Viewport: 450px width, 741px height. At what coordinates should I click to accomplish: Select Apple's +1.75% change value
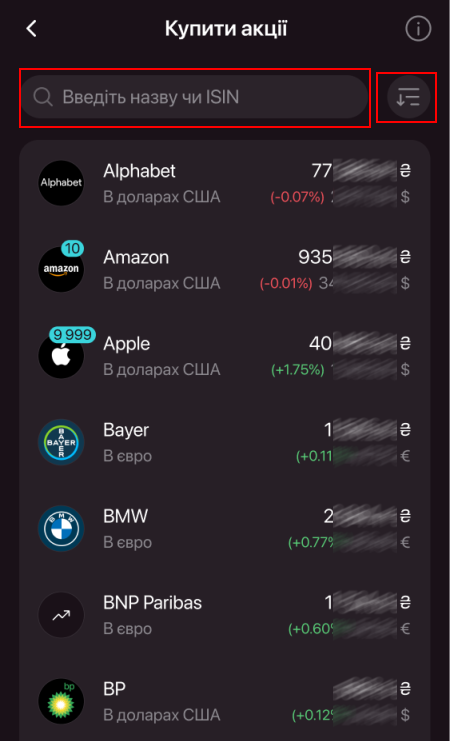pos(298,370)
